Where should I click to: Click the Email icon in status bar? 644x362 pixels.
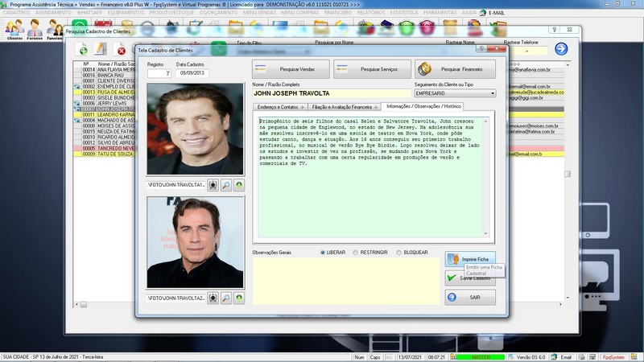click(x=554, y=357)
